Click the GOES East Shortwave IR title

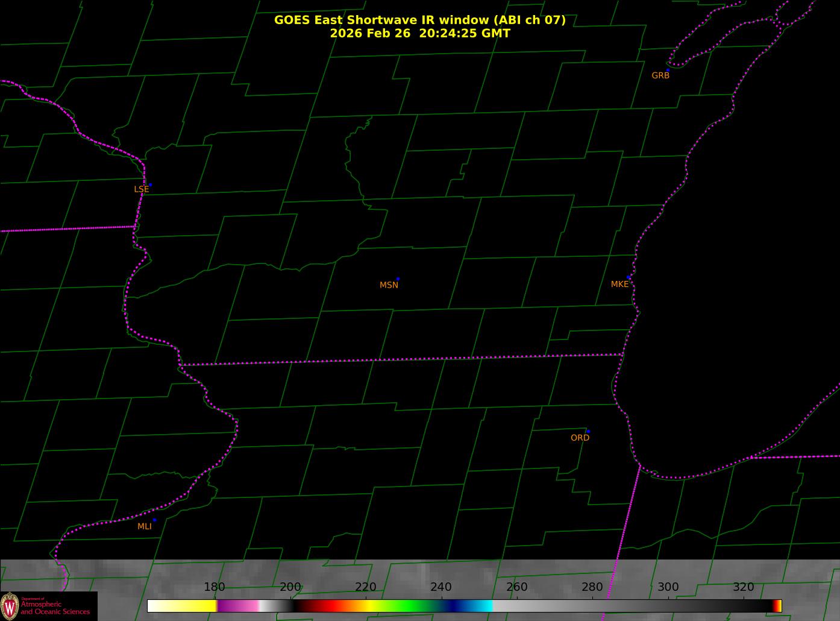419,20
